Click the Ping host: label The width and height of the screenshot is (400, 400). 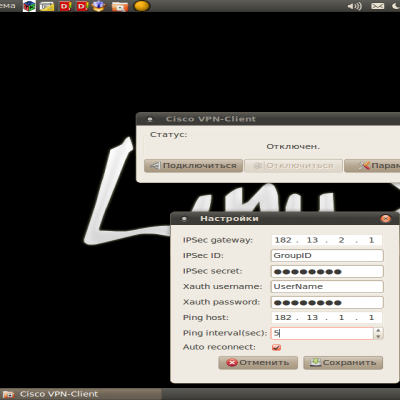pos(206,317)
